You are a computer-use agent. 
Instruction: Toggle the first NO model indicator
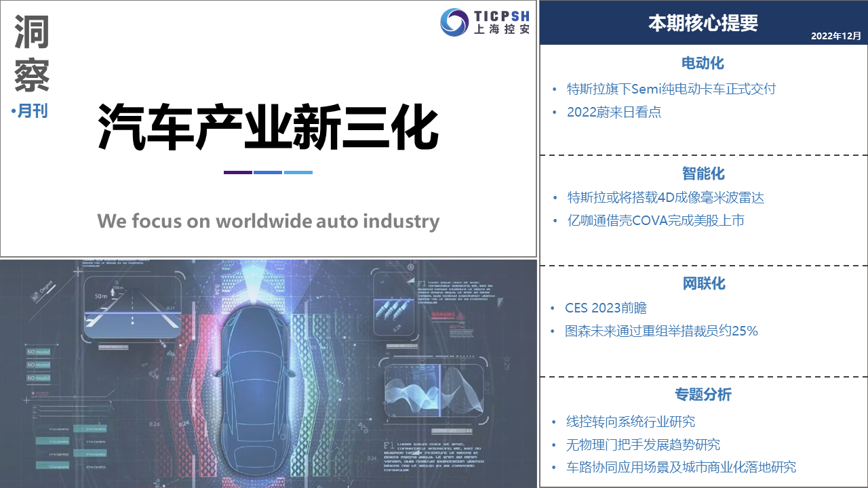[x=39, y=352]
